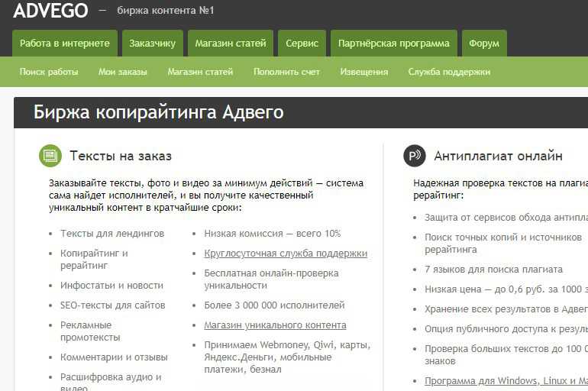Switch to the top Магазин статей tab

pos(231,43)
